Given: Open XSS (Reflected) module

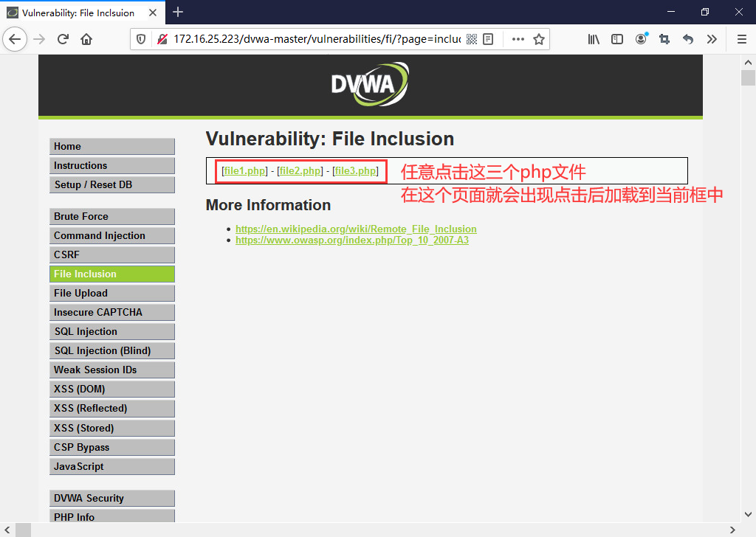Looking at the screenshot, I should coord(112,409).
